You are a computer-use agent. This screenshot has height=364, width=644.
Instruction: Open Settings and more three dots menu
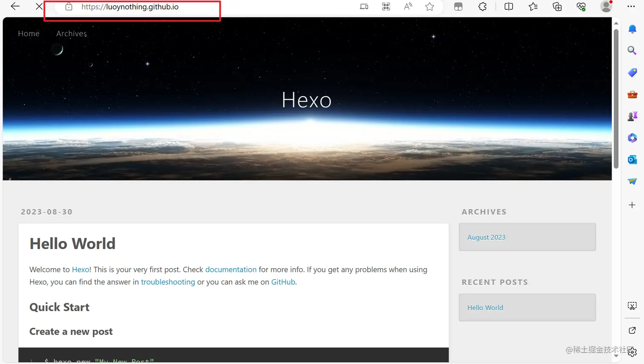point(631,6)
